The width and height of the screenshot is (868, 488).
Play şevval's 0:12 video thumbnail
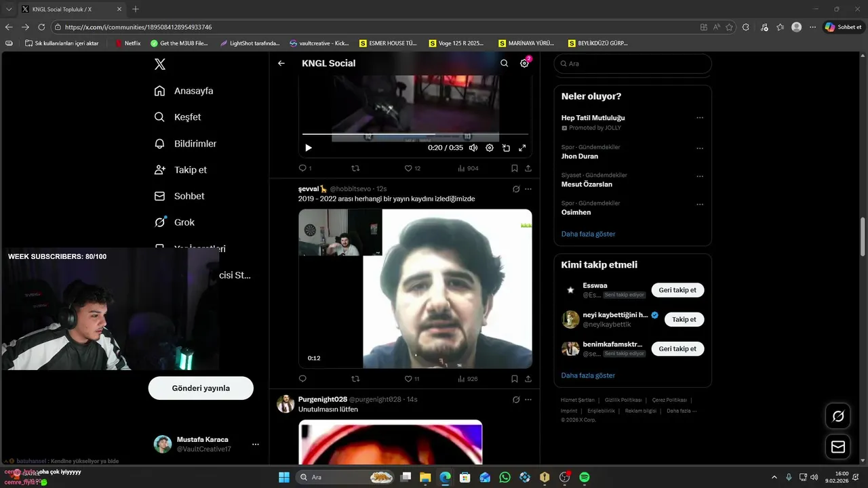[x=415, y=289]
